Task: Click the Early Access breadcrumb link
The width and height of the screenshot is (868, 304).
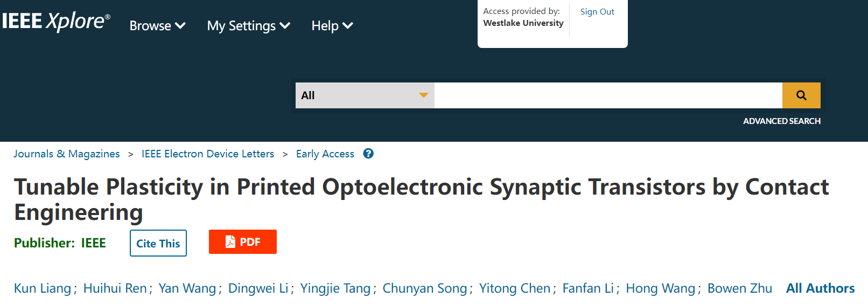Action: [325, 154]
